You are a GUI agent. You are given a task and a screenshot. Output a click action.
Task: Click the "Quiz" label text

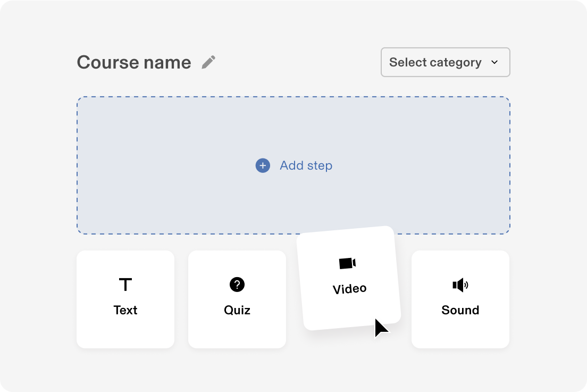pos(237,310)
